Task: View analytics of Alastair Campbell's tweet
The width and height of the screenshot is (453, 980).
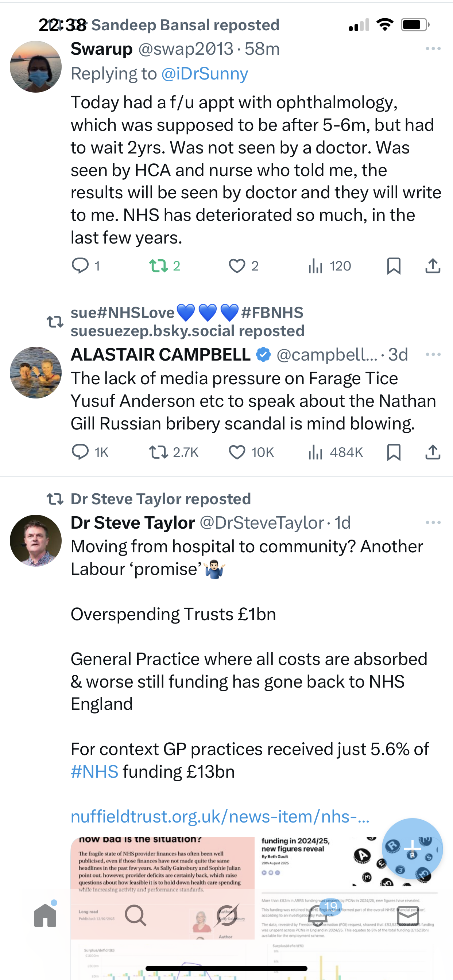Action: (x=315, y=452)
